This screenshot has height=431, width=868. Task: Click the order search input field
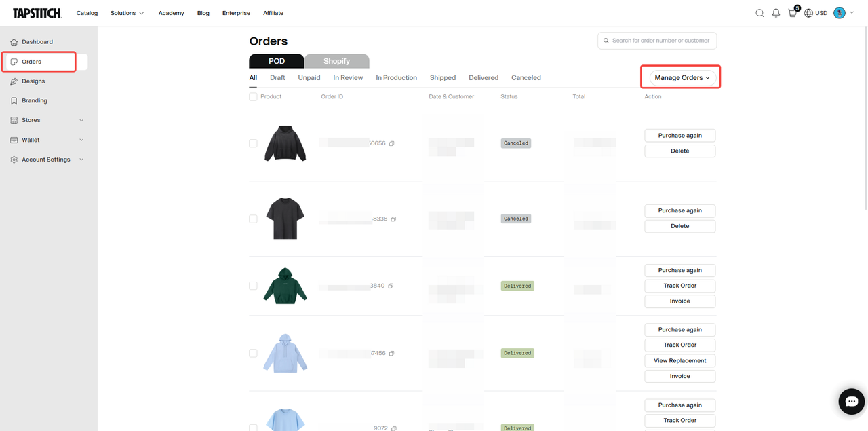click(660, 41)
